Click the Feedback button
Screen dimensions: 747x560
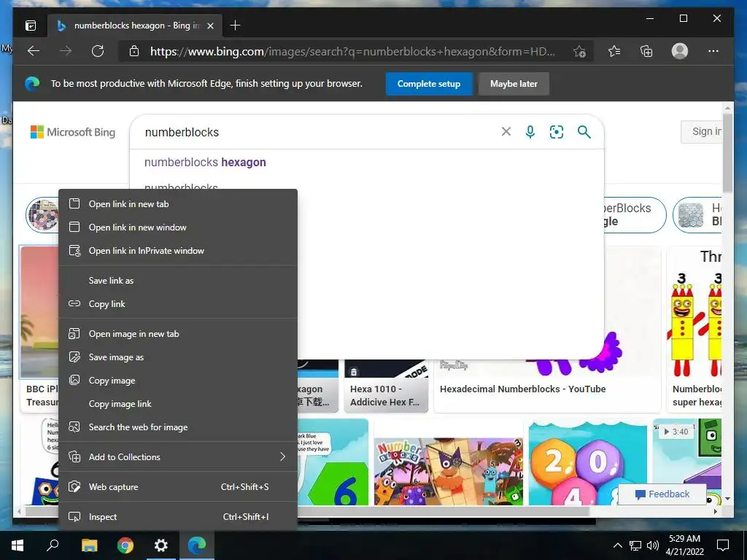[662, 494]
